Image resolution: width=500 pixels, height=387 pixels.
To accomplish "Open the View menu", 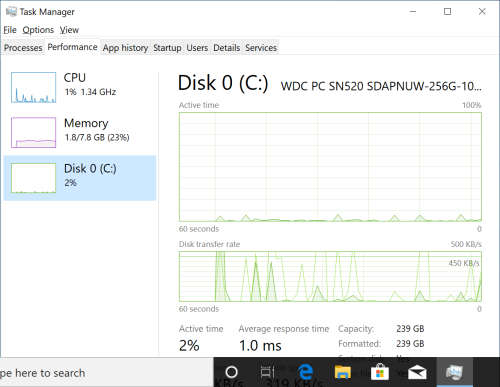I will (x=69, y=30).
